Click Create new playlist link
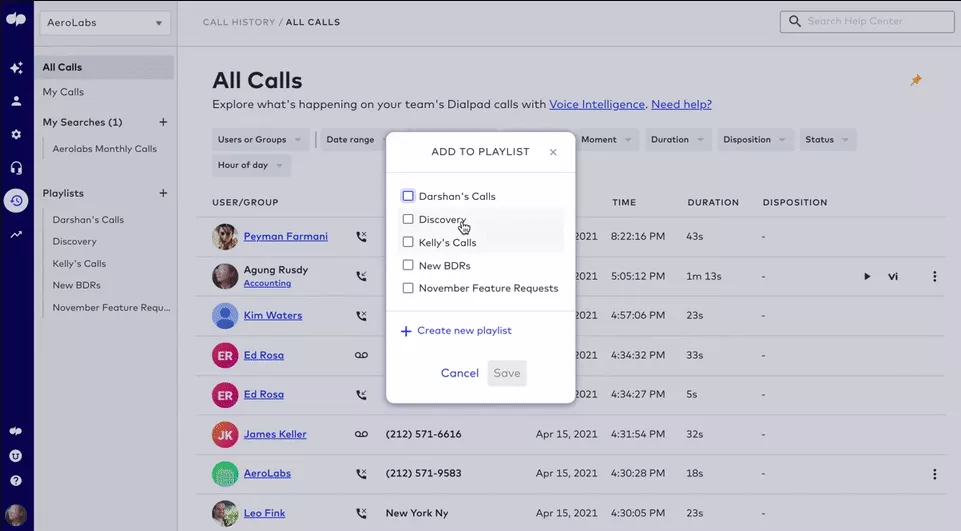 pyautogui.click(x=464, y=331)
